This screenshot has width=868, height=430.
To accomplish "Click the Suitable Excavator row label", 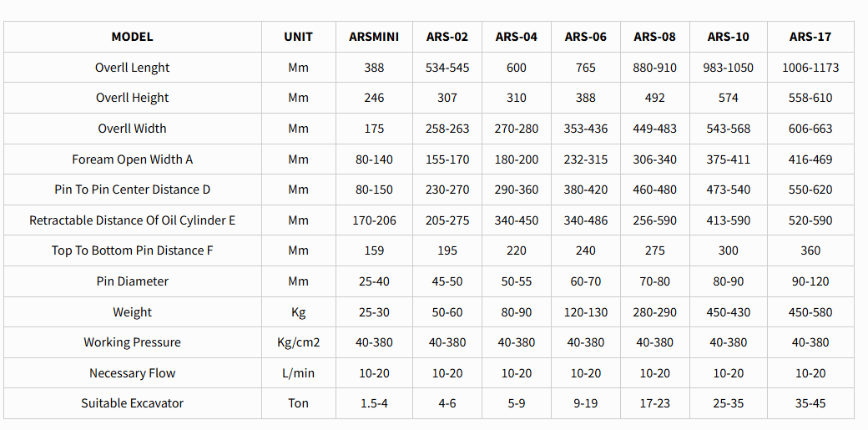I will point(132,403).
